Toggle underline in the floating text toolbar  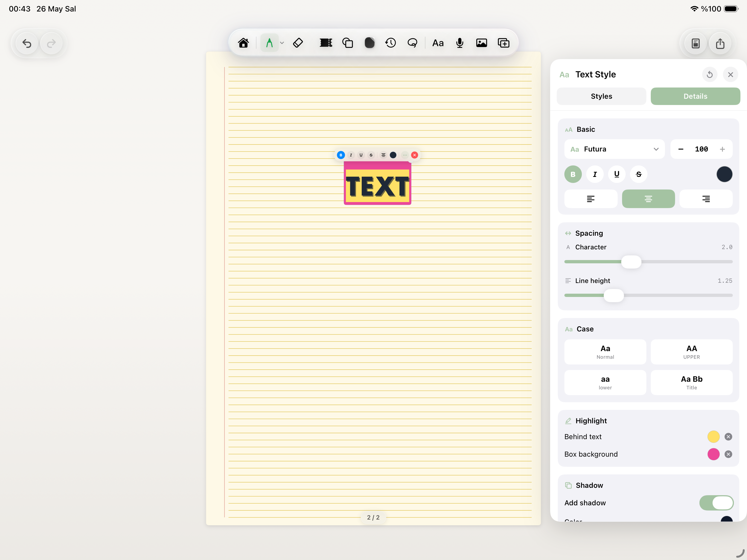[x=361, y=155]
